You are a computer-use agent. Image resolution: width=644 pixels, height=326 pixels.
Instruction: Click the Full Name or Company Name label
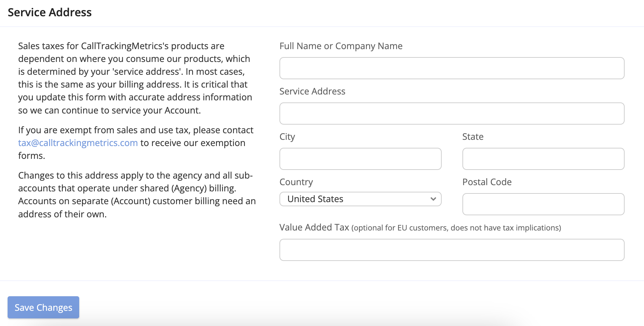[x=341, y=46]
